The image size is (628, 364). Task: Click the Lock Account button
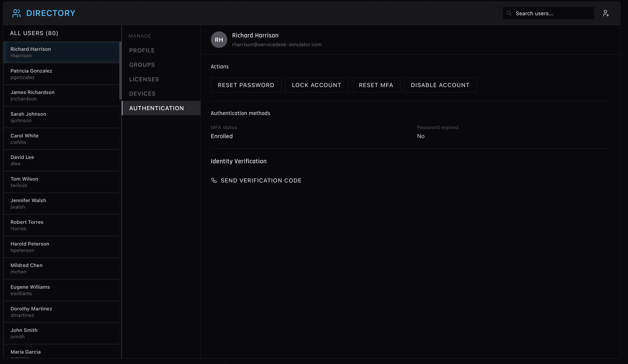pos(317,85)
